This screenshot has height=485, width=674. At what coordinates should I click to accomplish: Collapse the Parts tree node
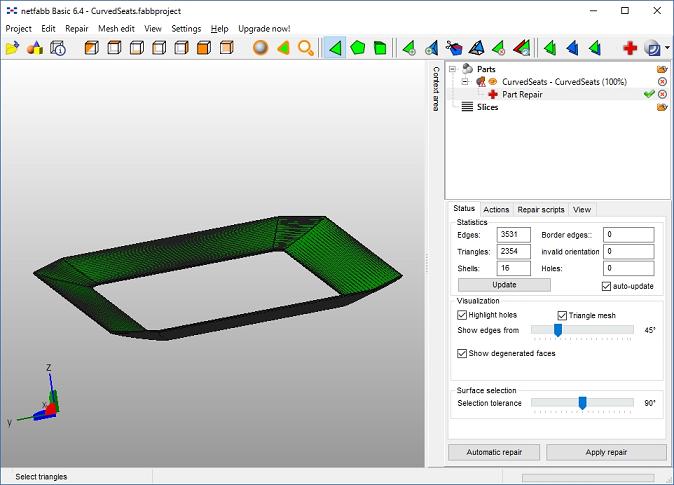pyautogui.click(x=453, y=69)
